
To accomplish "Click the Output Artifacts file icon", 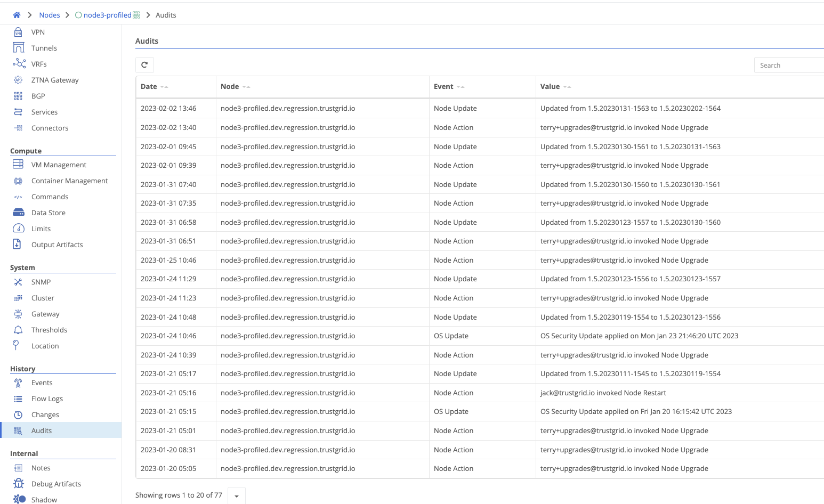I will coord(17,244).
